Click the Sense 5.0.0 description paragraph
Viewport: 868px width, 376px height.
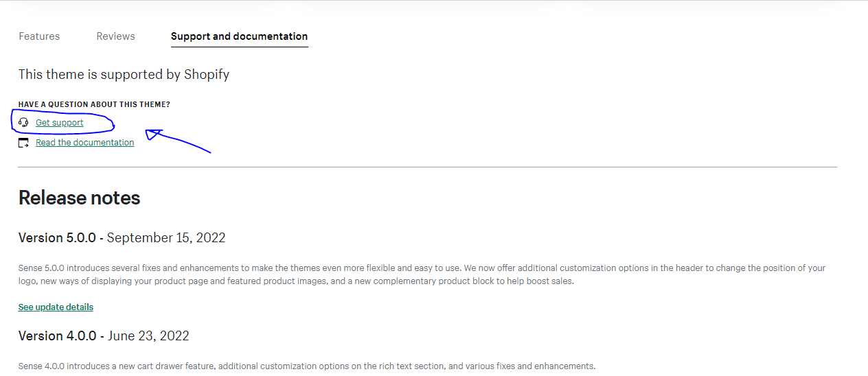click(422, 274)
